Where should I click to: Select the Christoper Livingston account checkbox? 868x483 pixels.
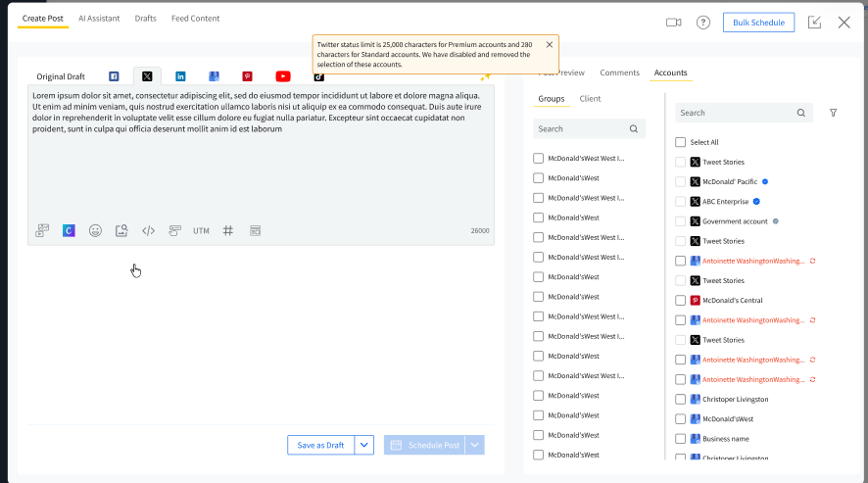[x=680, y=400]
